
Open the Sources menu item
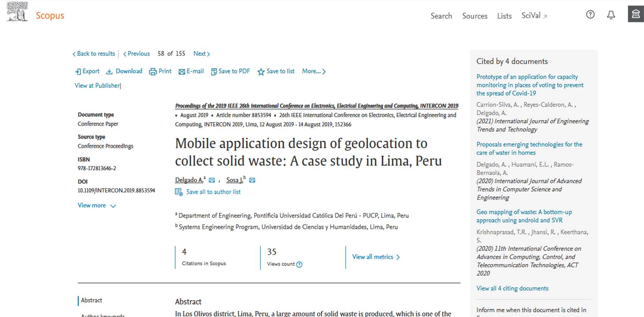pyautogui.click(x=475, y=16)
